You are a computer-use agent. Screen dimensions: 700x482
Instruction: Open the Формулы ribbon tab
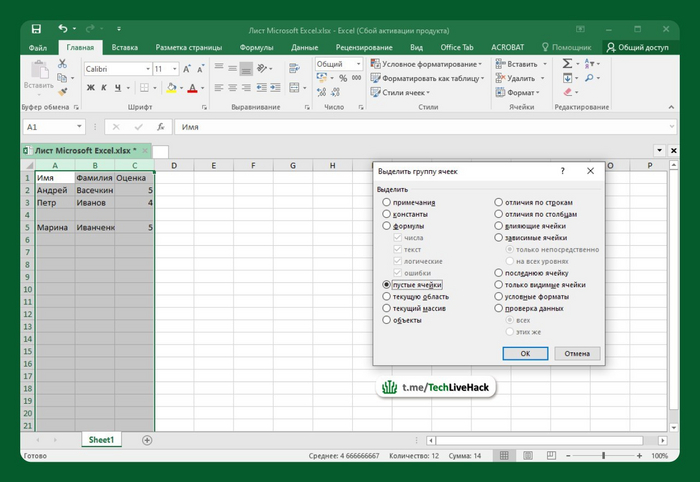[256, 47]
